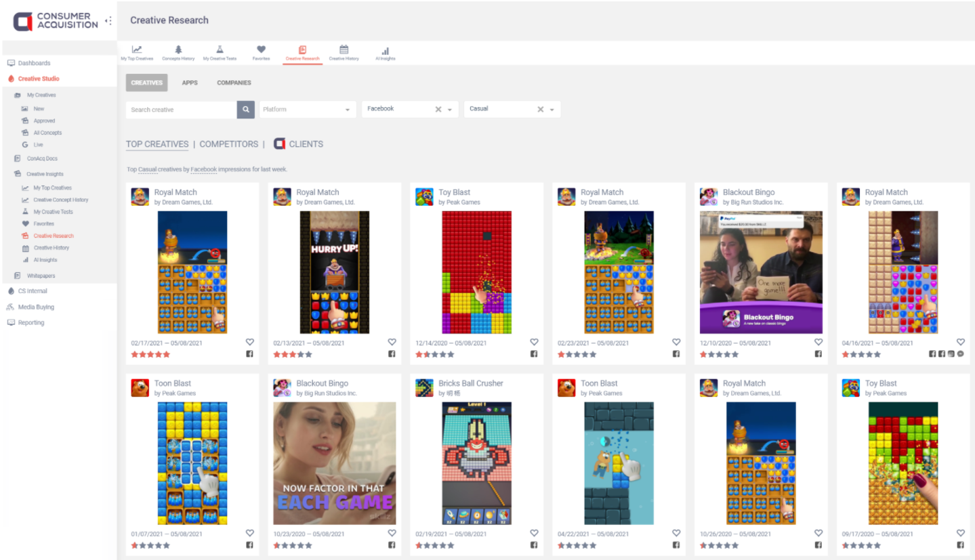Image resolution: width=975 pixels, height=560 pixels.
Task: Click the five-star rating on 02/17/2021 card
Action: coord(150,354)
